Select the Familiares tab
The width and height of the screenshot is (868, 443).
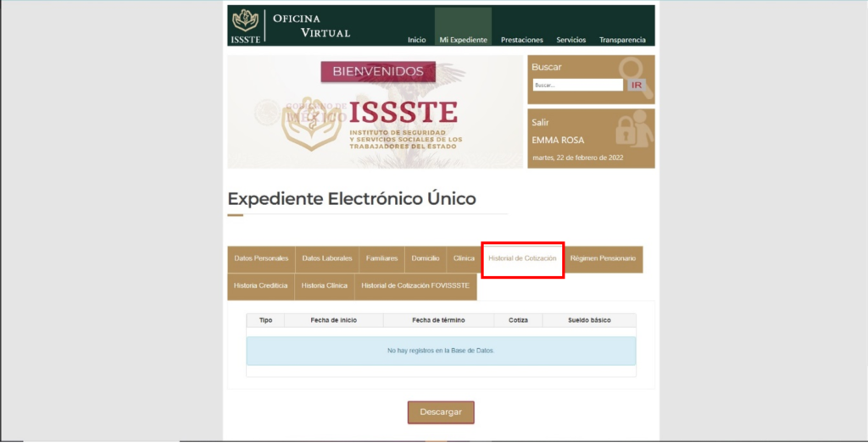(x=381, y=258)
